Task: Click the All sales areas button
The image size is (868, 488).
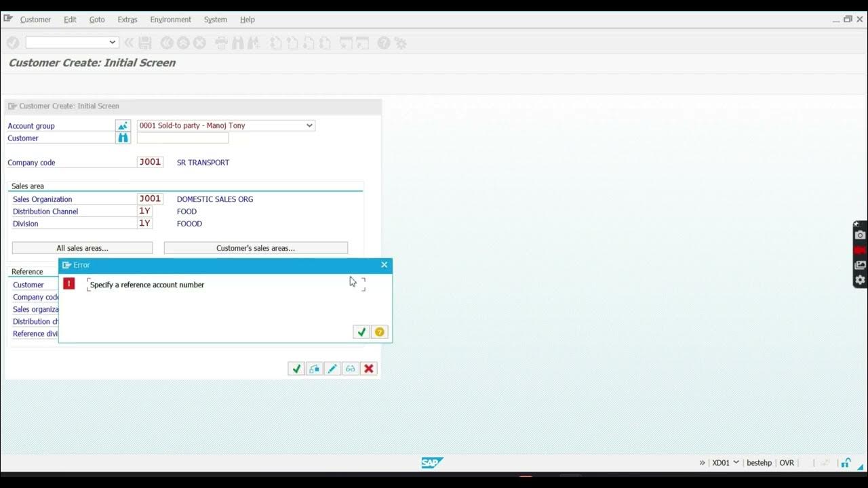Action: point(82,248)
